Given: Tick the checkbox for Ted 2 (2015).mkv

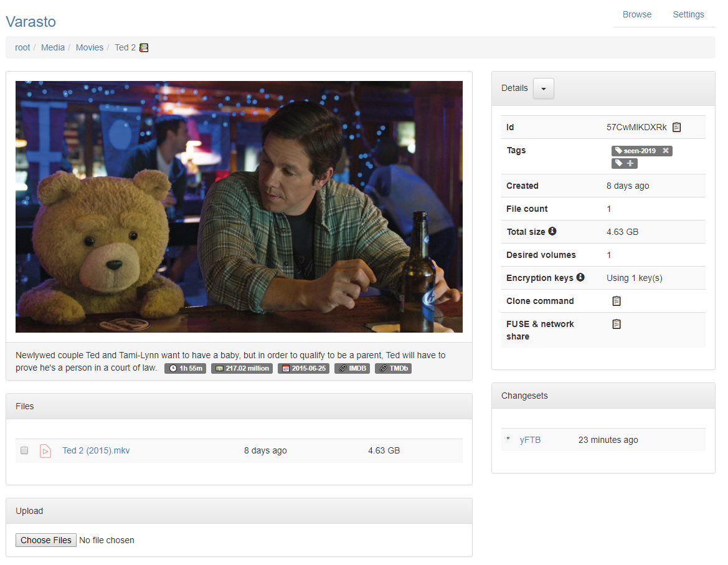Looking at the screenshot, I should (25, 450).
